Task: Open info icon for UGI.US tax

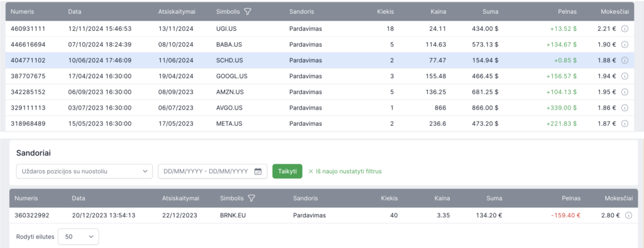Action: click(x=625, y=29)
